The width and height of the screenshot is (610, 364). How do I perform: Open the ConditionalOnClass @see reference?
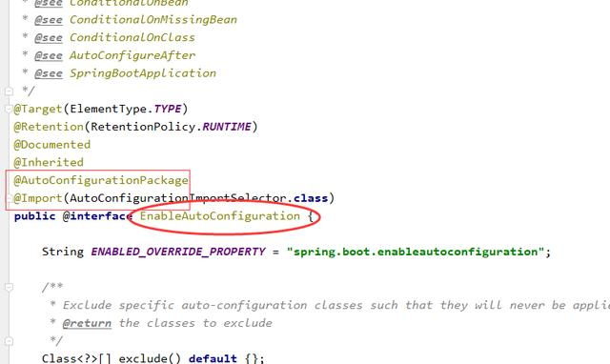click(x=132, y=38)
